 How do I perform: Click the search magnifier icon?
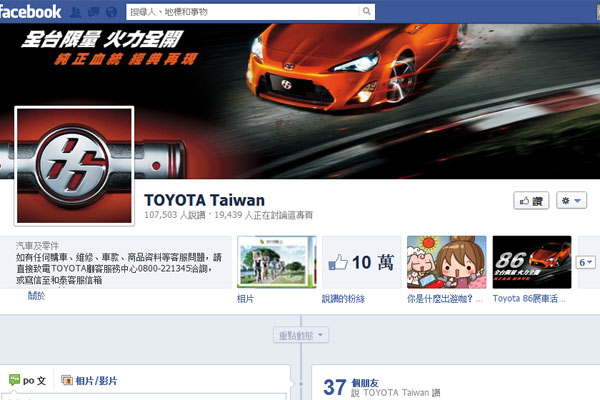click(x=367, y=12)
